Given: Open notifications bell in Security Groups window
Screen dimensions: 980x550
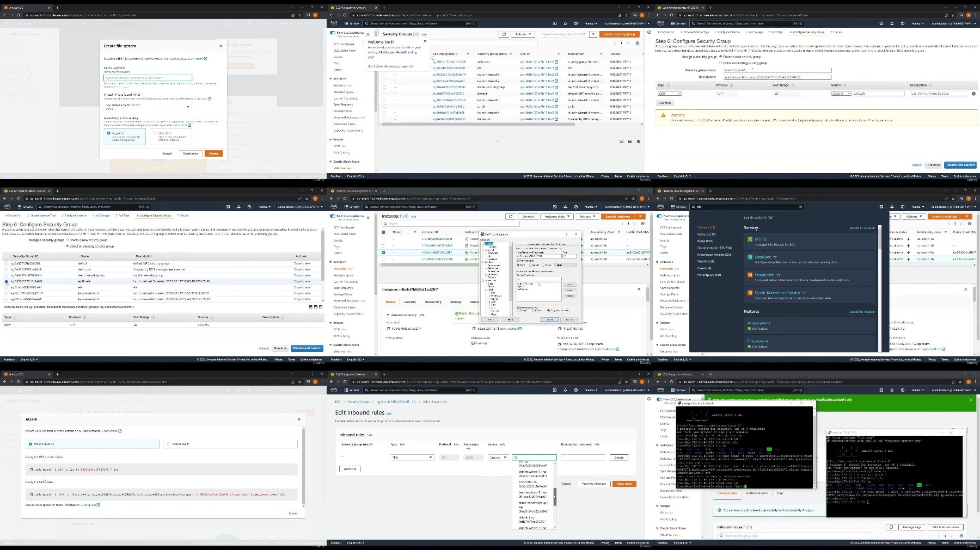Looking at the screenshot, I should click(x=565, y=24).
